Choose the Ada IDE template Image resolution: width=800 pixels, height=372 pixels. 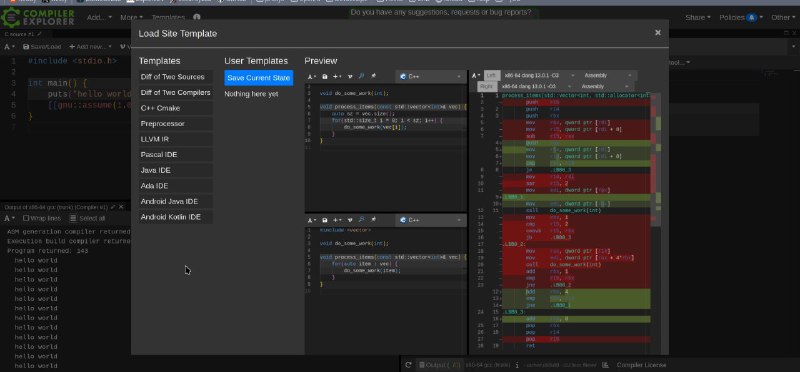click(176, 186)
